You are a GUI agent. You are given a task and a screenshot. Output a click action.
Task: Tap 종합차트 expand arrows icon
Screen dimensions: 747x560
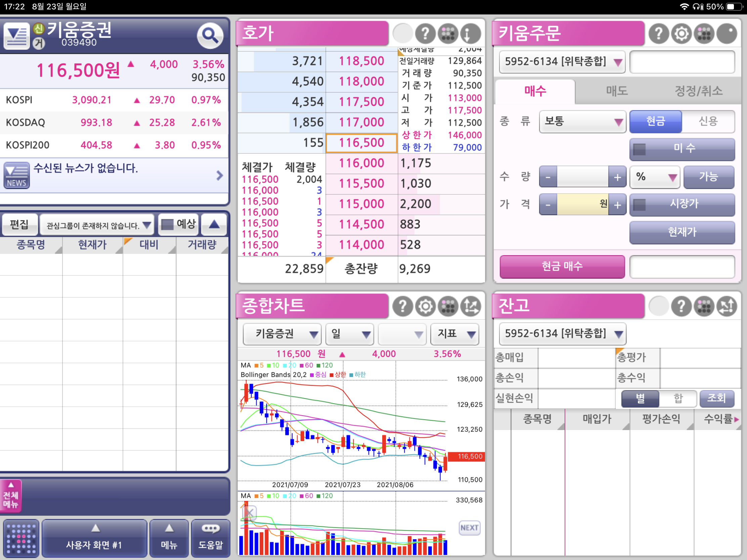click(x=471, y=306)
